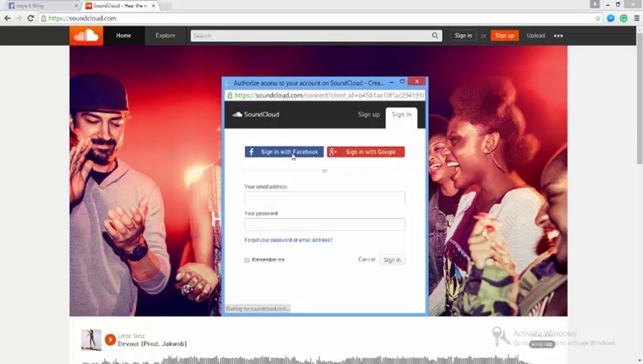Open the Chrome menu button
The height and width of the screenshot is (364, 643).
[x=636, y=18]
